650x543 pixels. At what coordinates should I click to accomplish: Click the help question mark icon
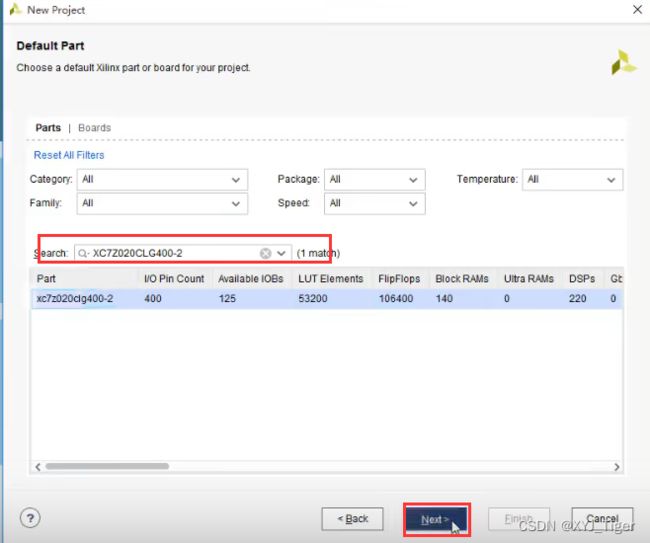30,518
